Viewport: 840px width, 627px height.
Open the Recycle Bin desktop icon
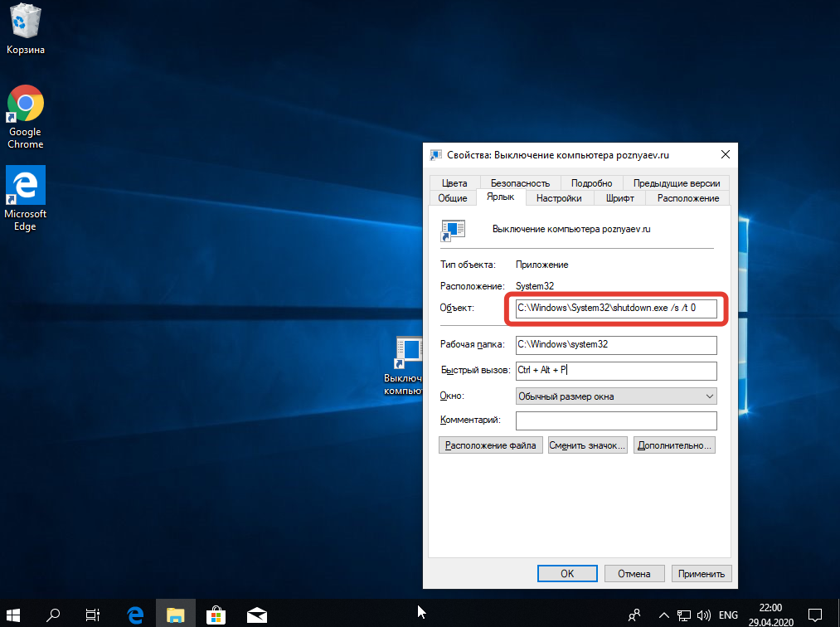(25, 28)
